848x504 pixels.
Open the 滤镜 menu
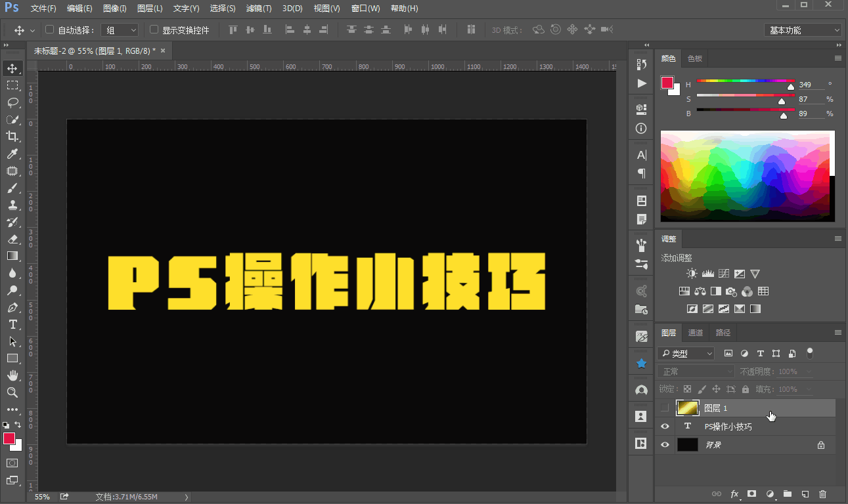[x=259, y=9]
